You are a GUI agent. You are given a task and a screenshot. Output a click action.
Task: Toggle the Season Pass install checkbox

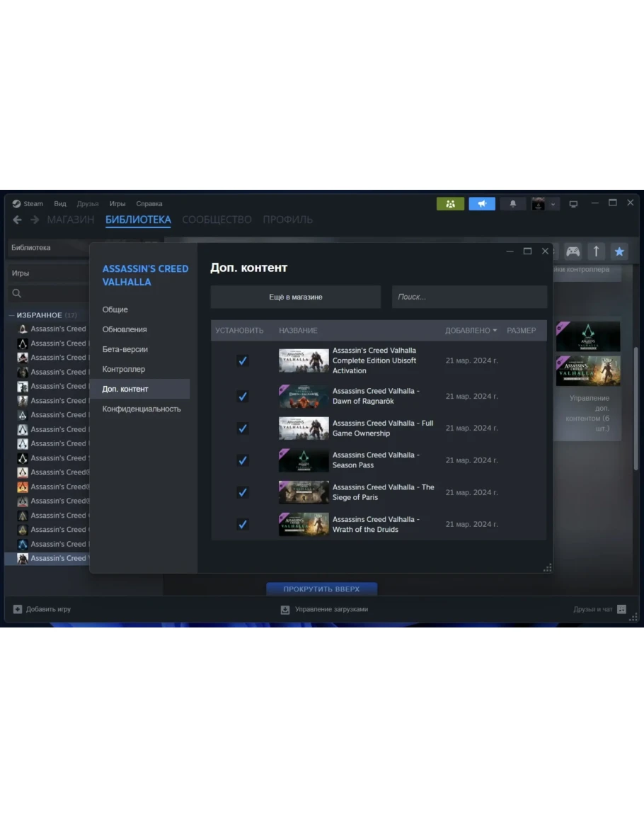pyautogui.click(x=242, y=460)
